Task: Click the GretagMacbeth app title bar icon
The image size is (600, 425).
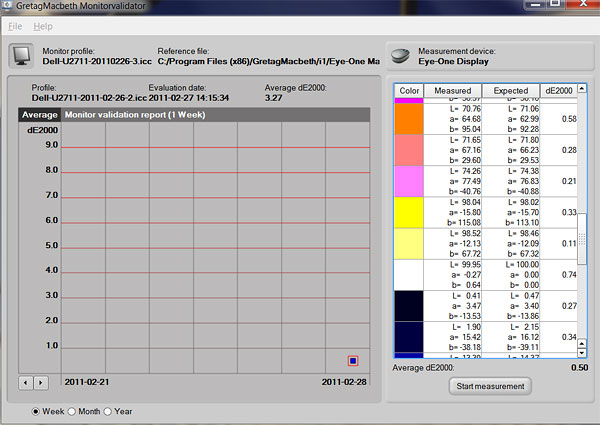Action: pos(7,5)
